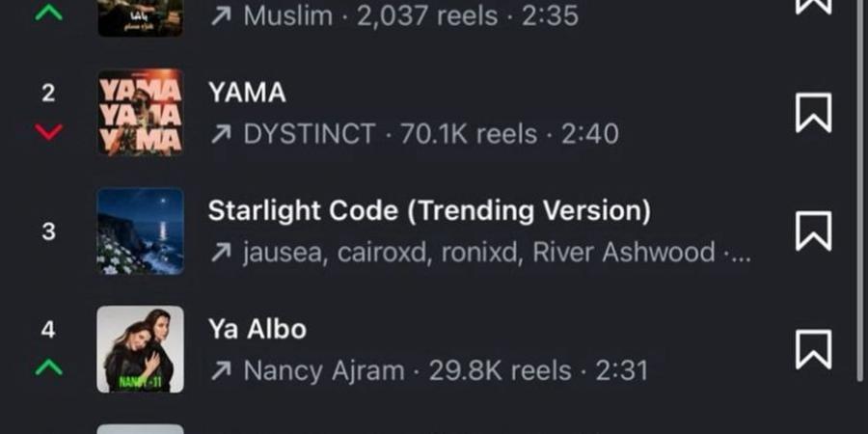Click green up arrow under rank 4
Screen dimensions: 868x434
[48, 367]
